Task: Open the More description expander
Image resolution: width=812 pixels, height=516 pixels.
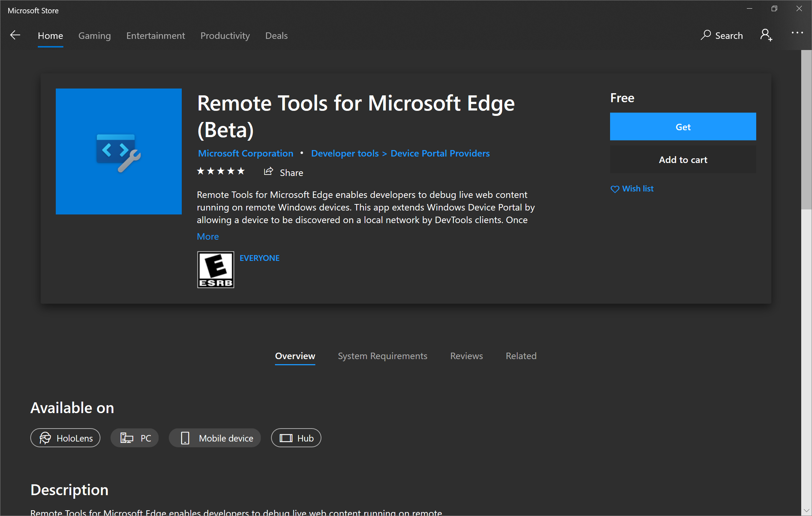Action: pyautogui.click(x=208, y=236)
